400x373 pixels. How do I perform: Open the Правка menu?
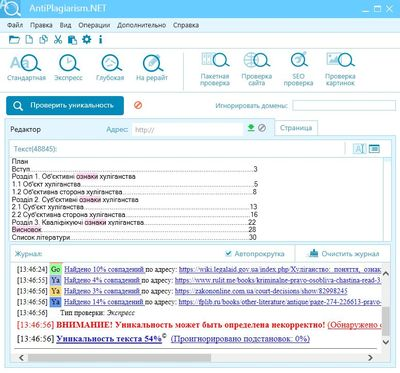pos(41,25)
